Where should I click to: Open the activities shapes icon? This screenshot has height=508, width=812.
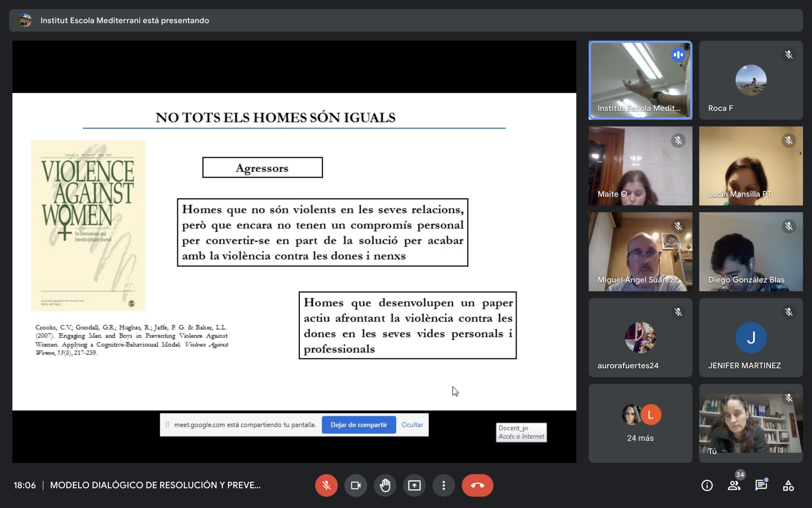pos(788,485)
